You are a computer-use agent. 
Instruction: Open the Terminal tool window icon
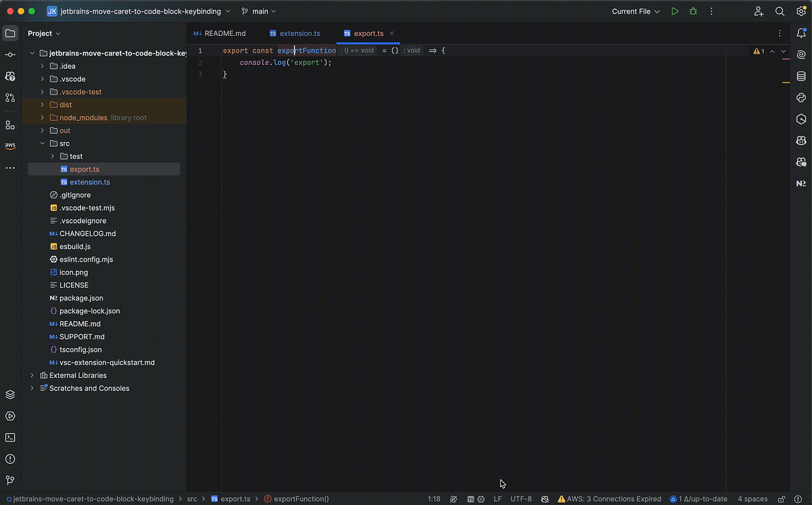pos(10,437)
